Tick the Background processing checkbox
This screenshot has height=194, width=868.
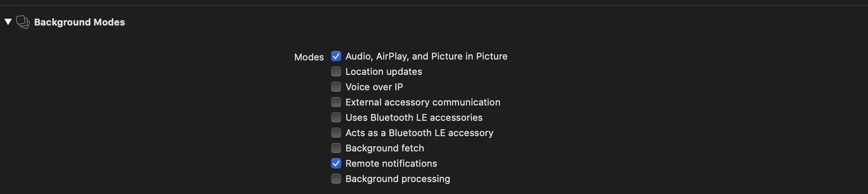[x=336, y=179]
